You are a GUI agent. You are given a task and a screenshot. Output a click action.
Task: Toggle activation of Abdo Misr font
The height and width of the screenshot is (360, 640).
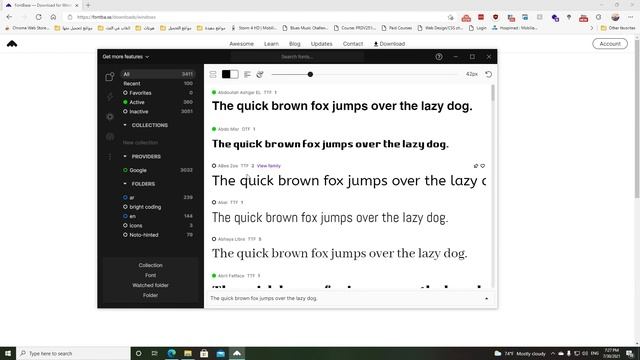(214, 129)
